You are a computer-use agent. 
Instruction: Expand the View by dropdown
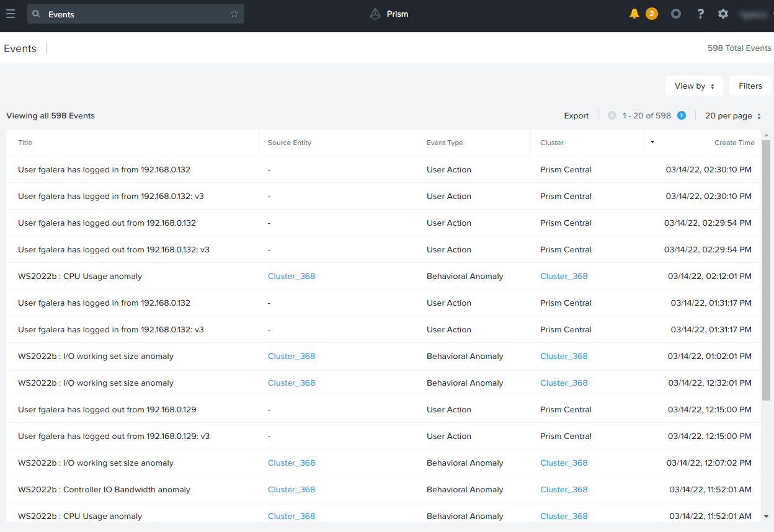694,86
